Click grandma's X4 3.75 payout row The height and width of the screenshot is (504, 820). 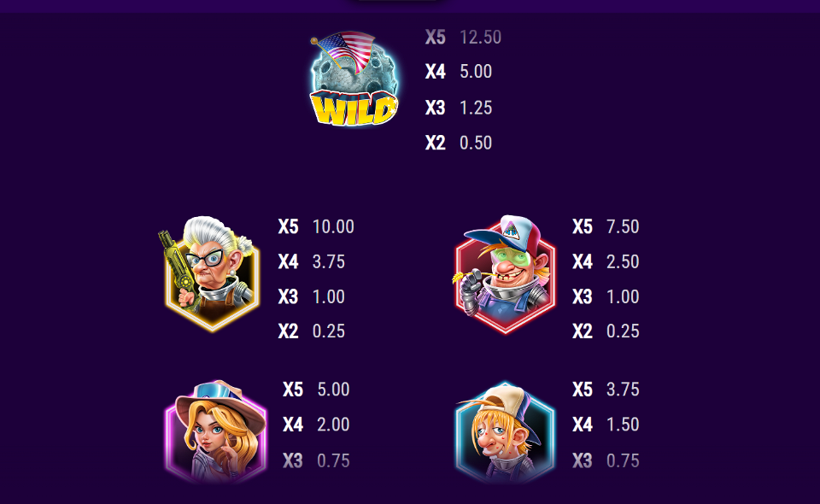pyautogui.click(x=311, y=261)
